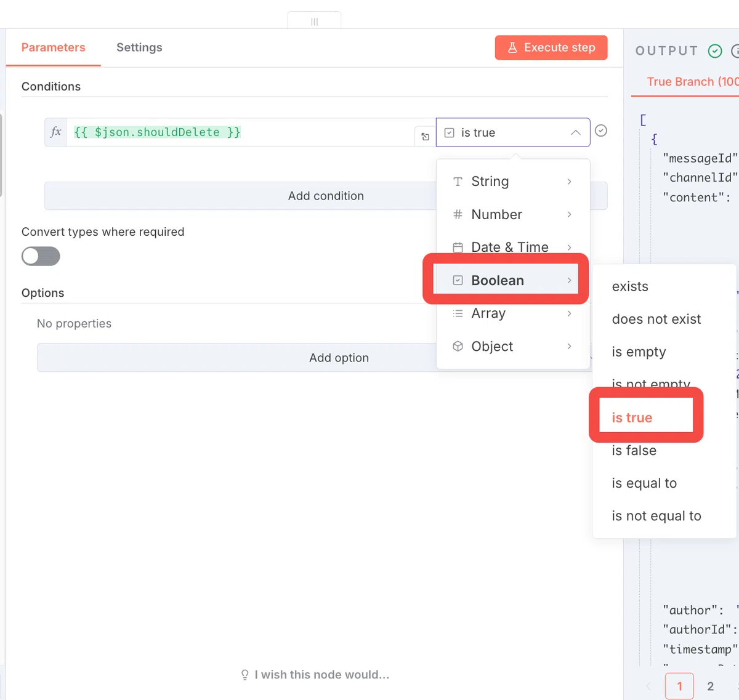Click the green output success checkmark
The width and height of the screenshot is (739, 700).
pyautogui.click(x=715, y=51)
